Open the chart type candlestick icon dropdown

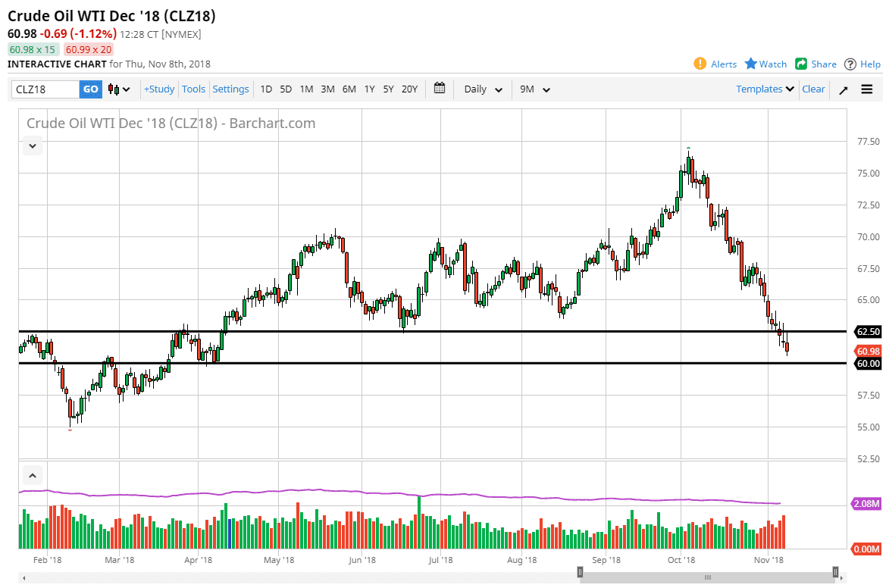coord(117,89)
